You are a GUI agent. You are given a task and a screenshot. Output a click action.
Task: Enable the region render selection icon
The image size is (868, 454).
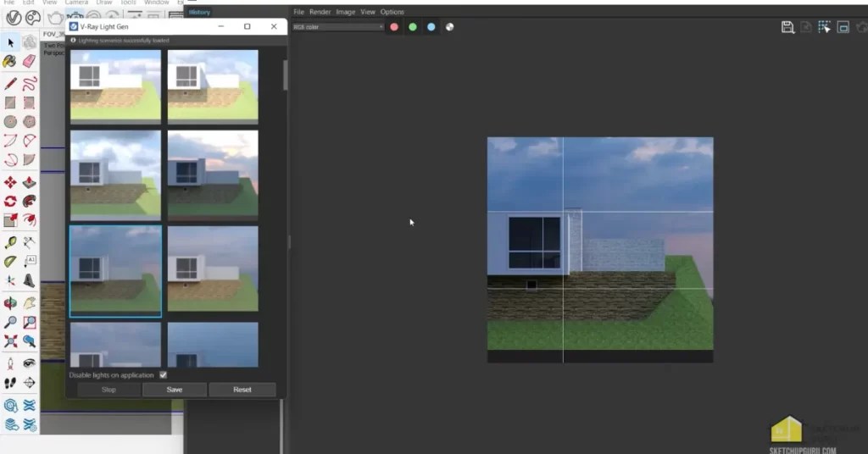[x=824, y=26]
